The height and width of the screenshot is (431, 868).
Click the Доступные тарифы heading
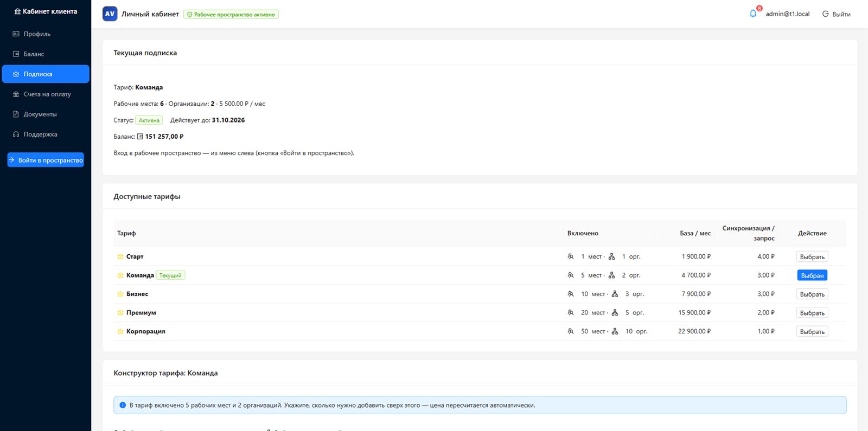pyautogui.click(x=147, y=197)
